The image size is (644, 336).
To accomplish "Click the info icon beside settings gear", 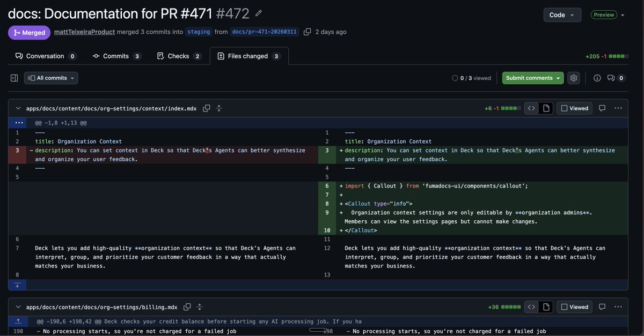I will pyautogui.click(x=597, y=78).
